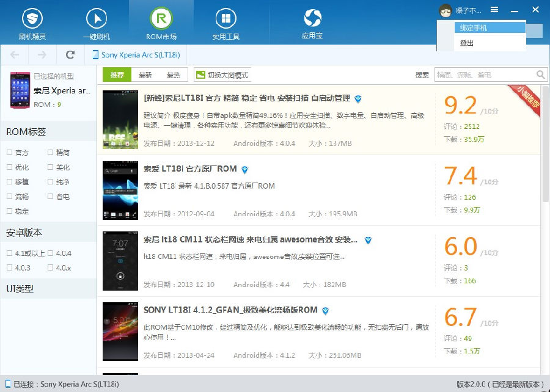Open the 索爱 LT18i 官方原厂ROM title link

tap(190, 169)
